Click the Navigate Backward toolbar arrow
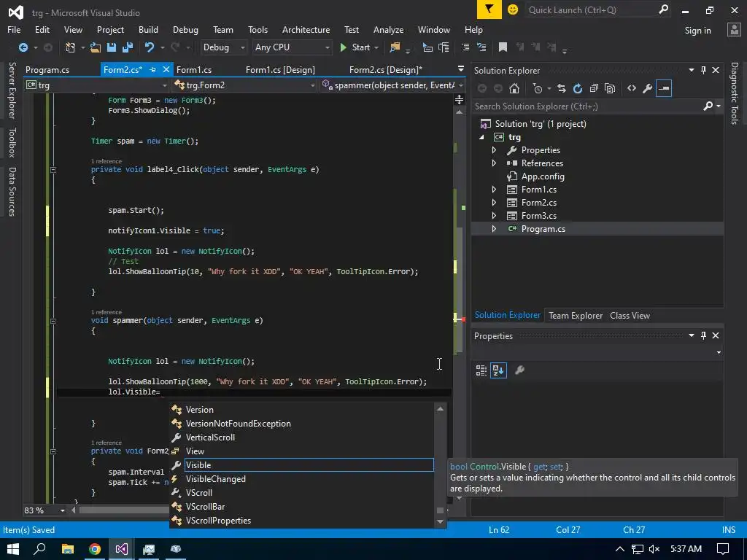The image size is (747, 560). coord(23,47)
